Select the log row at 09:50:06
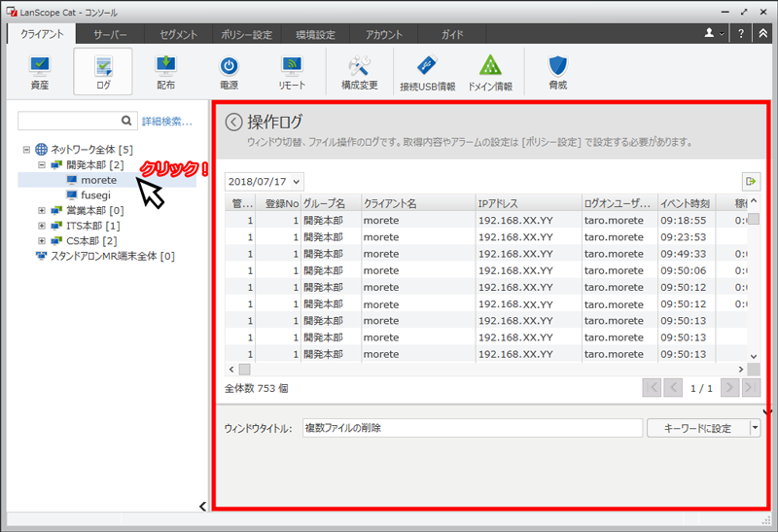778x532 pixels. [x=486, y=270]
